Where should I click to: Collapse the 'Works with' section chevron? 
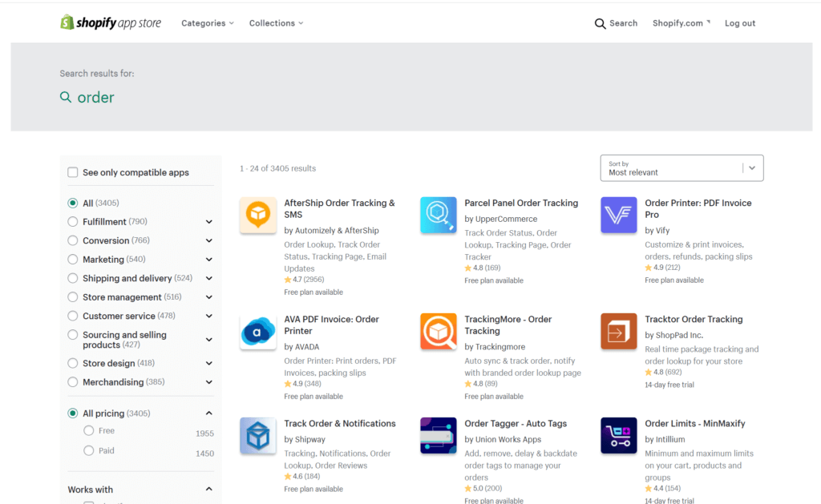[209, 490]
